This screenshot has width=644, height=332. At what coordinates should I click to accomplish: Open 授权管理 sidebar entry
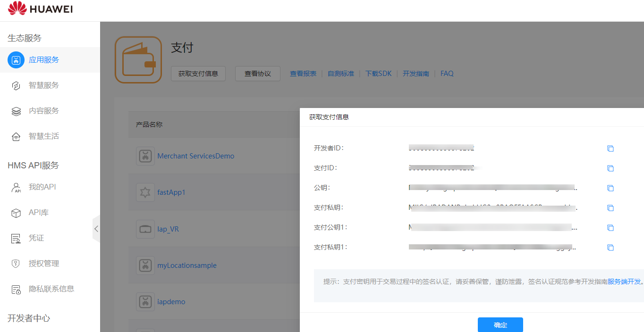(x=44, y=264)
